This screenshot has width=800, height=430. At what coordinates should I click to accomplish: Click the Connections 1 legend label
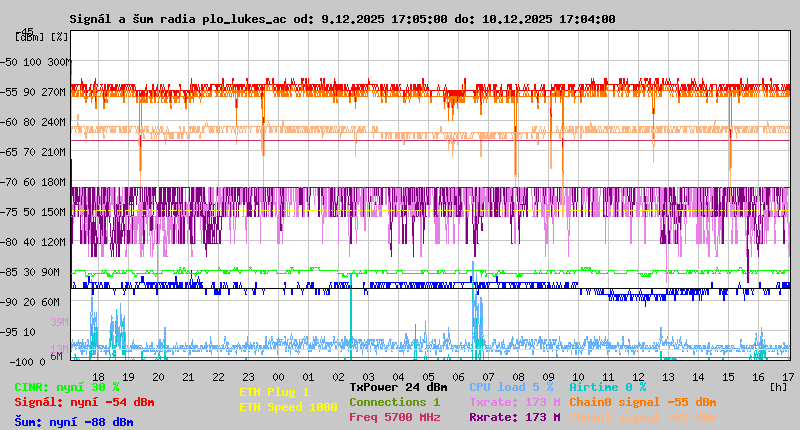[394, 402]
